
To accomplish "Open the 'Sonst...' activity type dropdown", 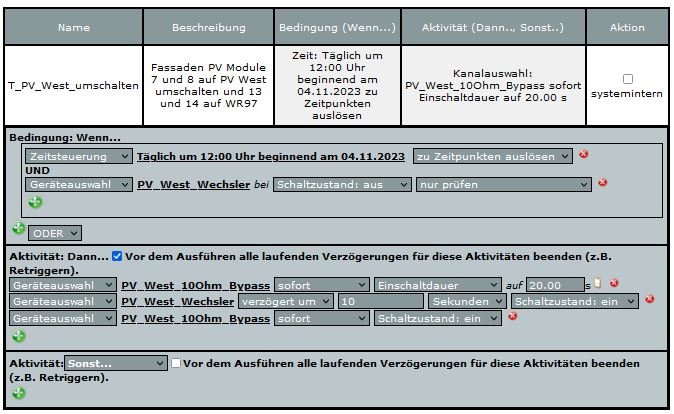I will point(115,363).
